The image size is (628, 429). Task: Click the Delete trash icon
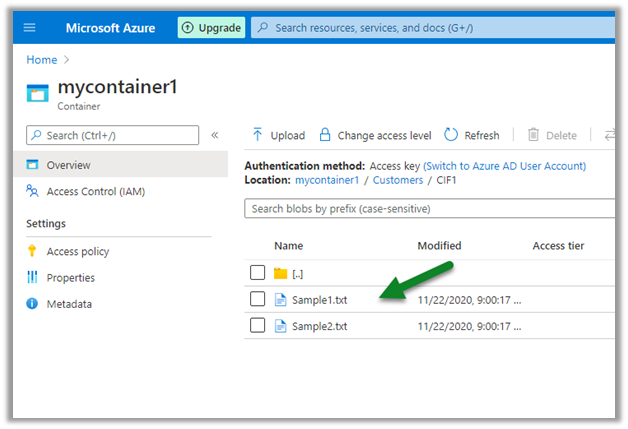pos(534,135)
